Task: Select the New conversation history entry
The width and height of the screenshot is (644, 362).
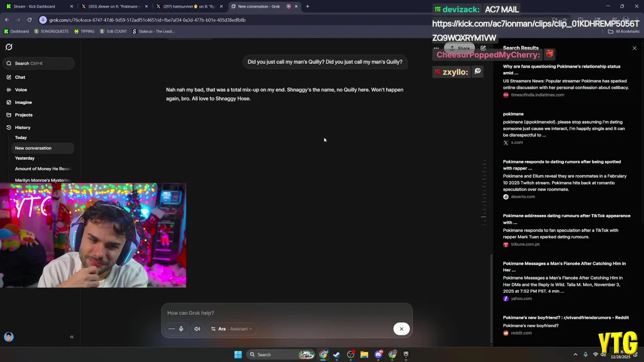Action: pyautogui.click(x=42, y=148)
